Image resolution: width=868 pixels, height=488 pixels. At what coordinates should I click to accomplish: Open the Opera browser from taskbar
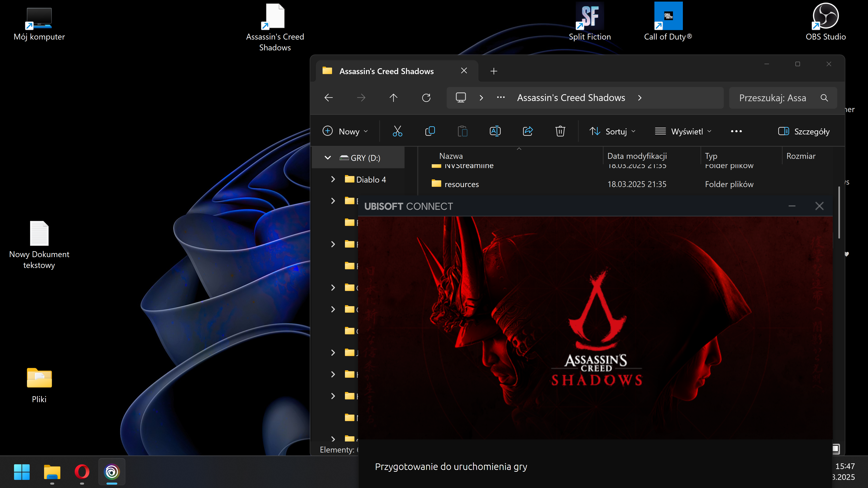click(x=82, y=472)
